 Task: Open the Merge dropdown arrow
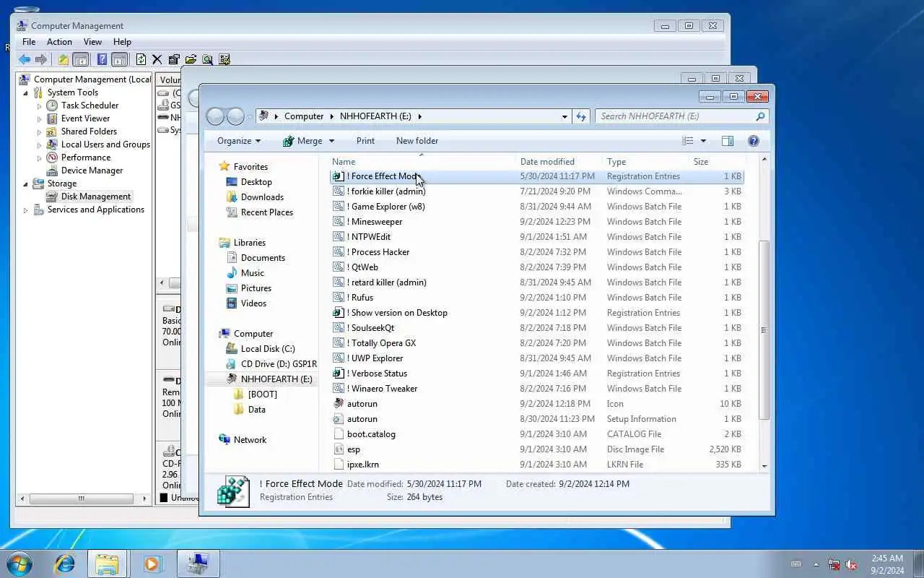point(332,141)
